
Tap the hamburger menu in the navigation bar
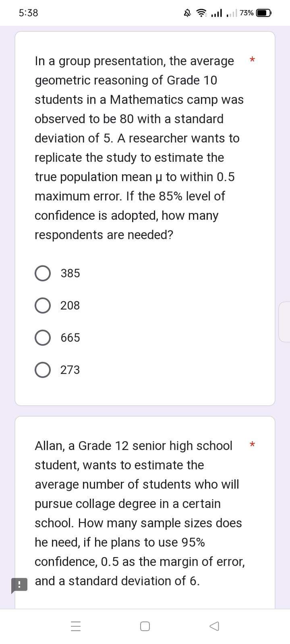point(75,626)
